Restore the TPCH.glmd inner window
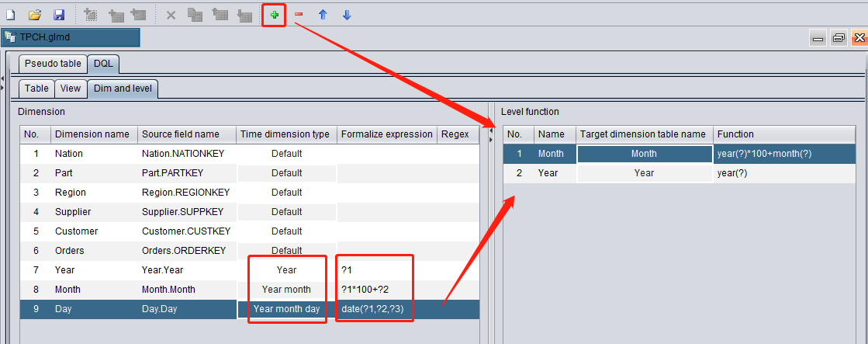The image size is (868, 344). [839, 38]
